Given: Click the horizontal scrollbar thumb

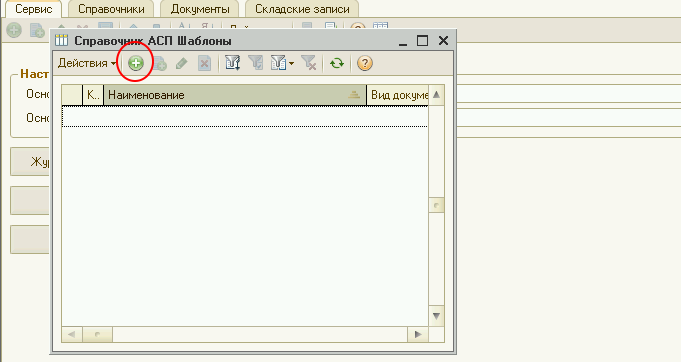Looking at the screenshot, I should tap(97, 334).
